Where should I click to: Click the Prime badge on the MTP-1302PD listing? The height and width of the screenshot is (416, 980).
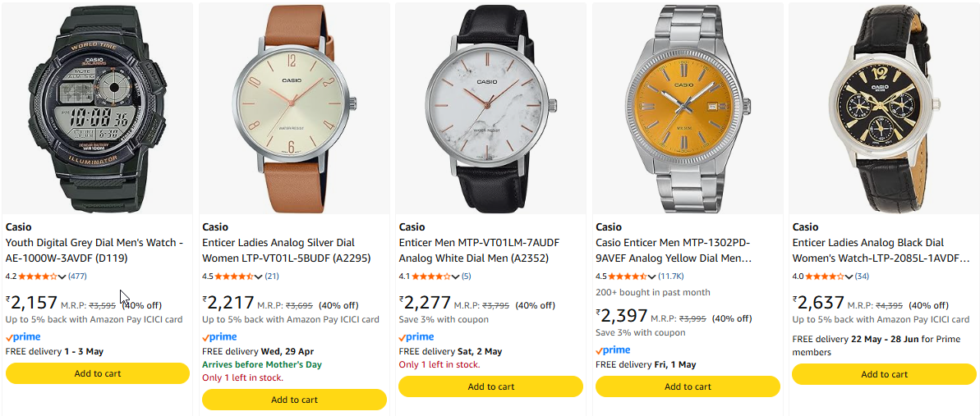click(x=613, y=350)
